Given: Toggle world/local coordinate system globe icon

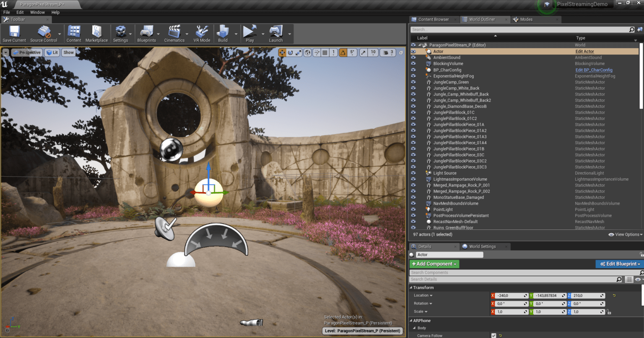Looking at the screenshot, I should 308,52.
